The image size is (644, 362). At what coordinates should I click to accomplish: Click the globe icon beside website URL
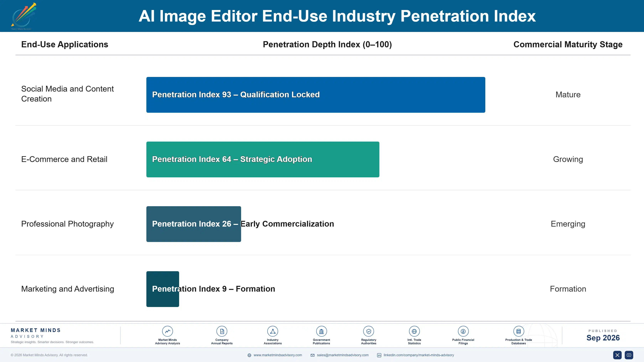tap(249, 355)
